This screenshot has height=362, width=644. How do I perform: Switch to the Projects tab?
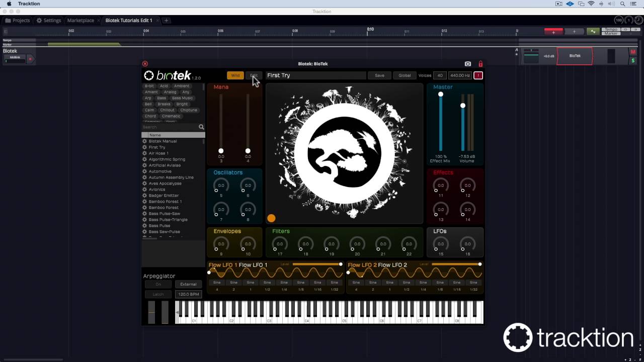[18, 21]
